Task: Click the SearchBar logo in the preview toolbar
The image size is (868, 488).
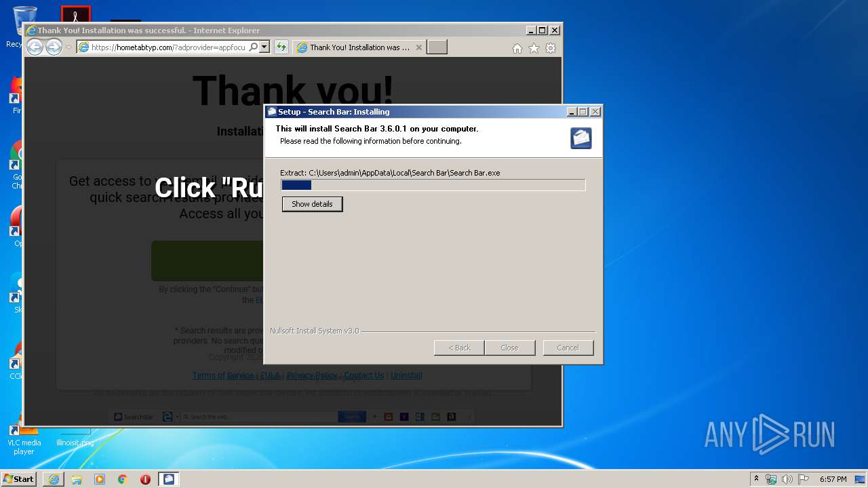Action: point(134,417)
